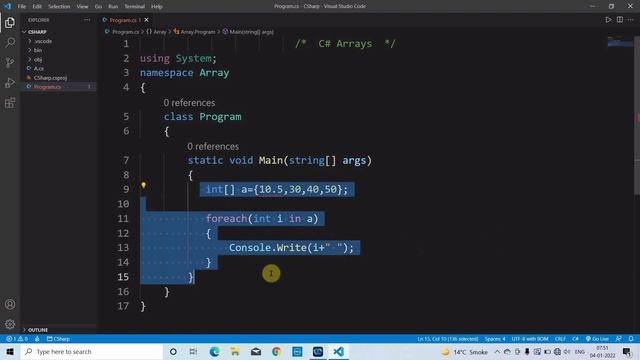Close the Program.cs tab

click(x=147, y=20)
